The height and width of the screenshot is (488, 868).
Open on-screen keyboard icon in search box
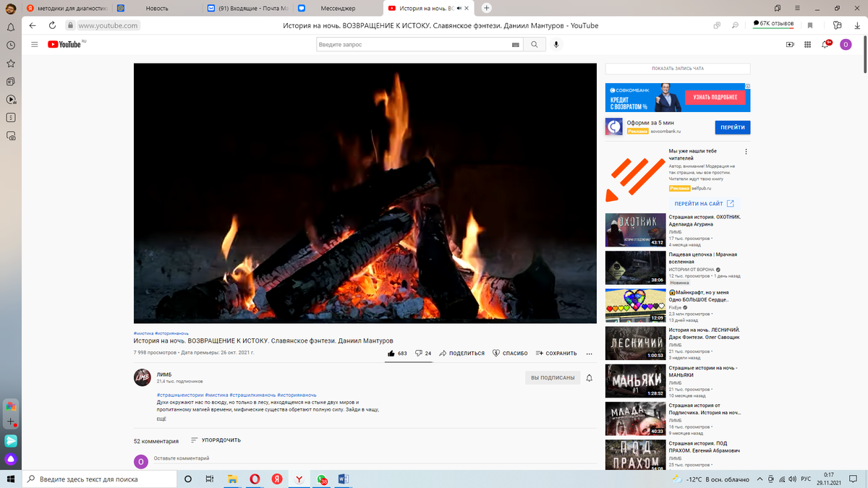coord(516,44)
